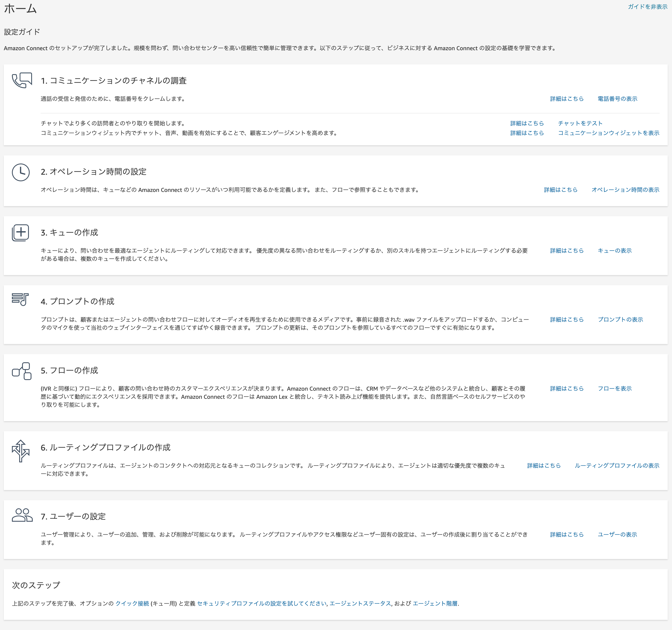The height and width of the screenshot is (630, 672).
Task: Open 詳細はこちら beside communication widget link
Action: 527,133
